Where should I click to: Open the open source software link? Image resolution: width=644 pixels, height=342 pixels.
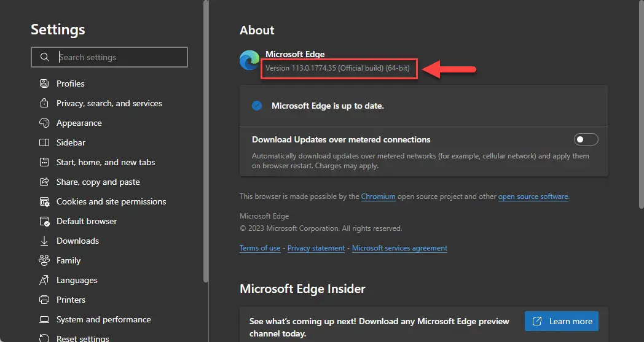click(533, 196)
